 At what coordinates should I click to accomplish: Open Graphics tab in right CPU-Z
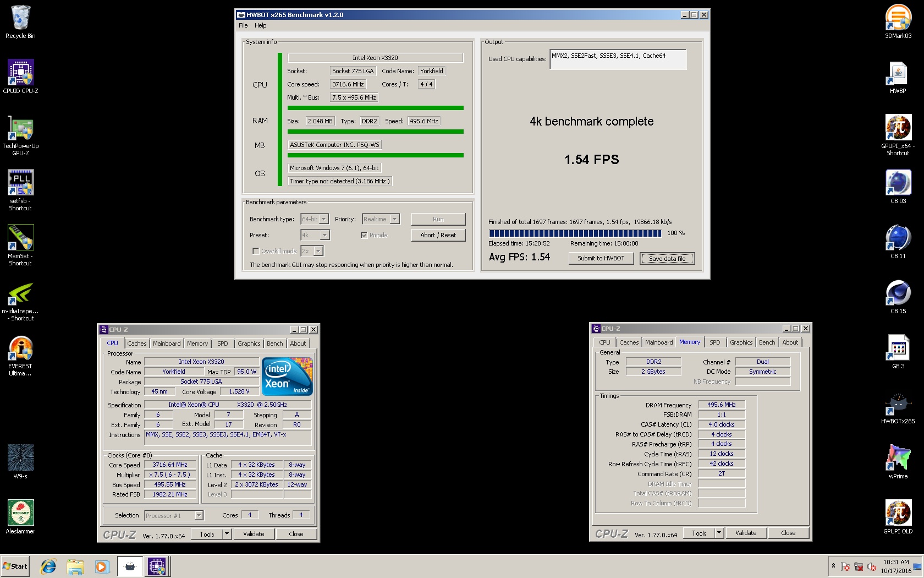tap(741, 342)
